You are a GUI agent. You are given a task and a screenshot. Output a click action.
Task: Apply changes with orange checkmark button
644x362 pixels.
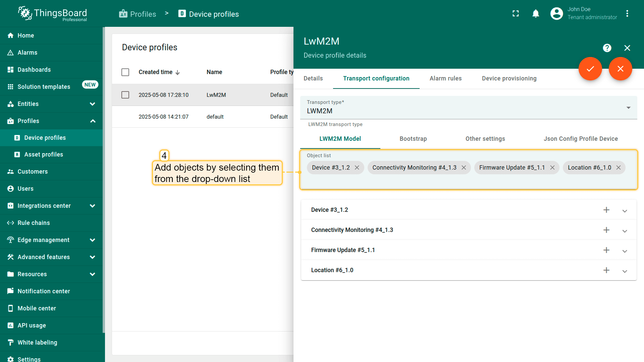tap(590, 69)
